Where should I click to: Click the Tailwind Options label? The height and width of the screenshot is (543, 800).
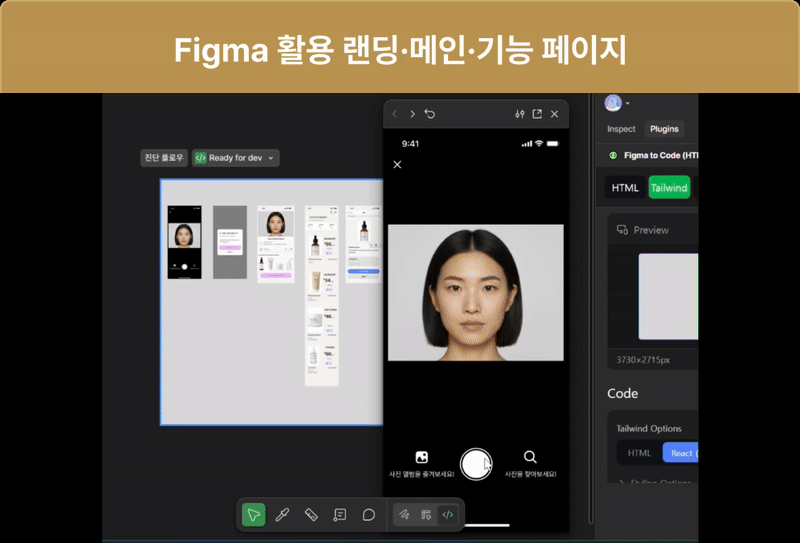coord(648,429)
